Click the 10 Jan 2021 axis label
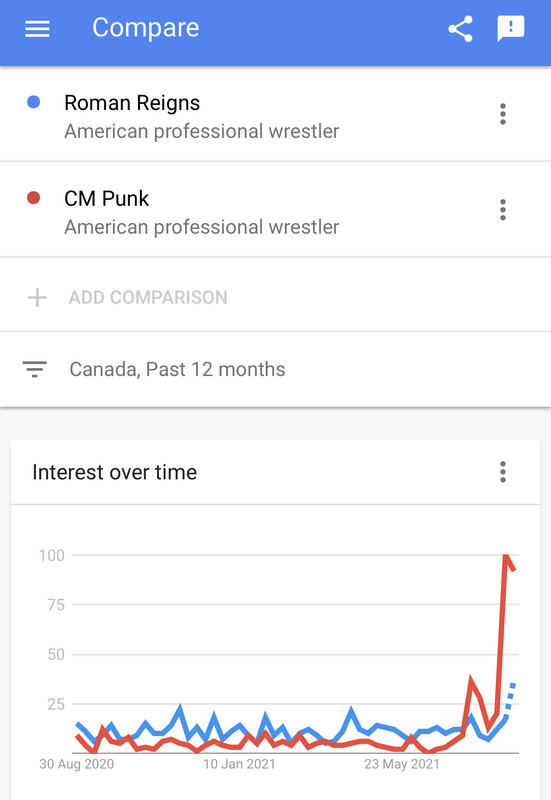The width and height of the screenshot is (551, 800). [239, 764]
